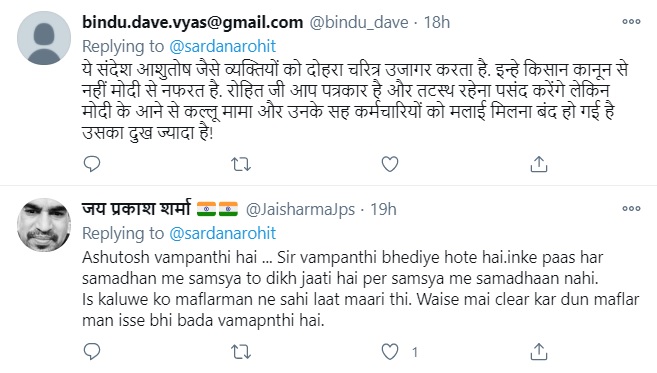657x373 pixels.
Task: Like the JaisharmaJps tweet
Action: [x=390, y=351]
